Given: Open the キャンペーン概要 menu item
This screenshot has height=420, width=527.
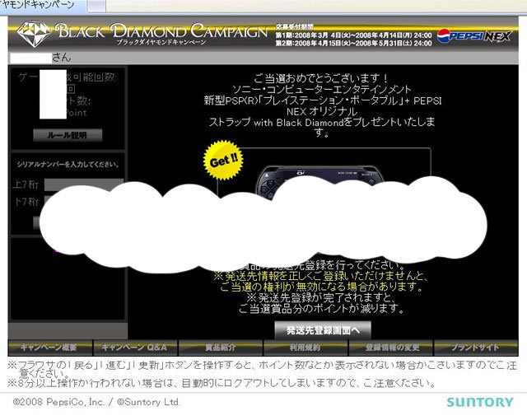Looking at the screenshot, I should click(x=50, y=348).
